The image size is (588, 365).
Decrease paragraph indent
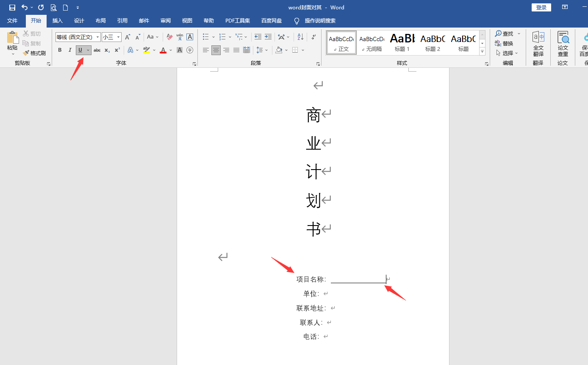click(258, 37)
